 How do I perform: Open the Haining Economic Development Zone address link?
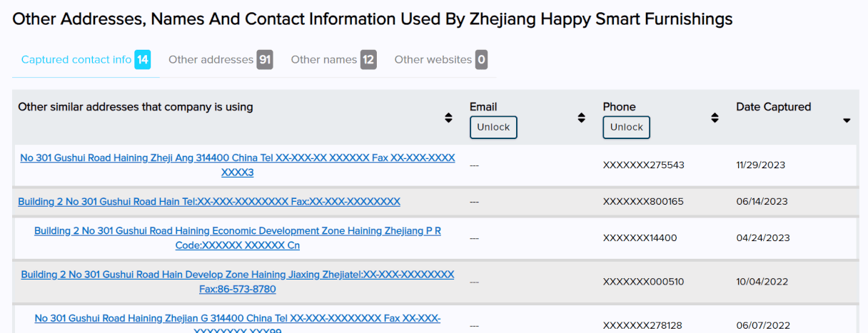238,238
